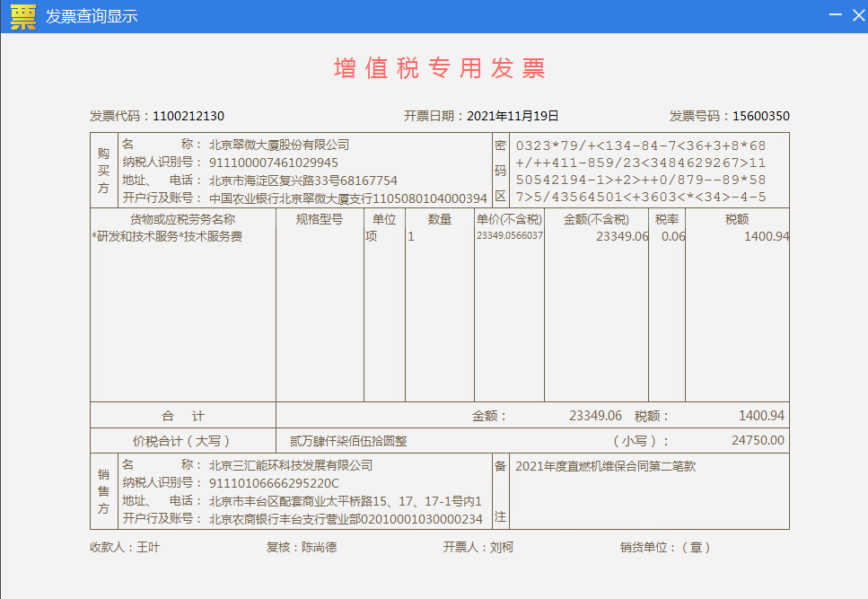868x599 pixels.
Task: Click the remark text 2021年度直燃机维保合同第二笔款
Action: pos(605,466)
